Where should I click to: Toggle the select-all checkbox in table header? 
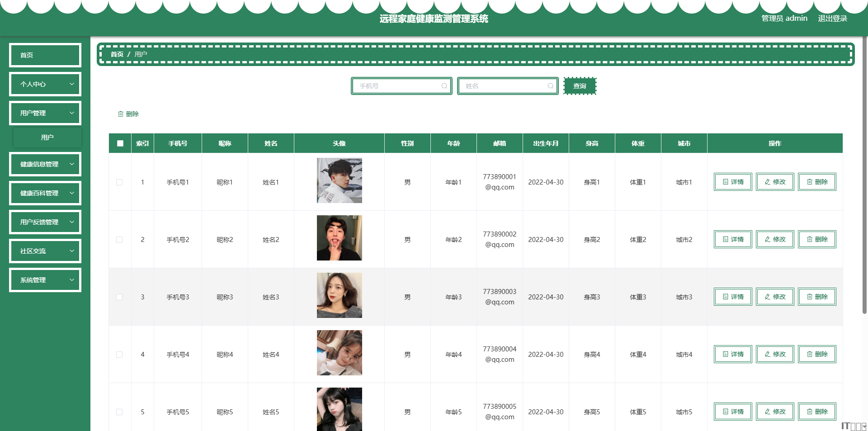[120, 143]
